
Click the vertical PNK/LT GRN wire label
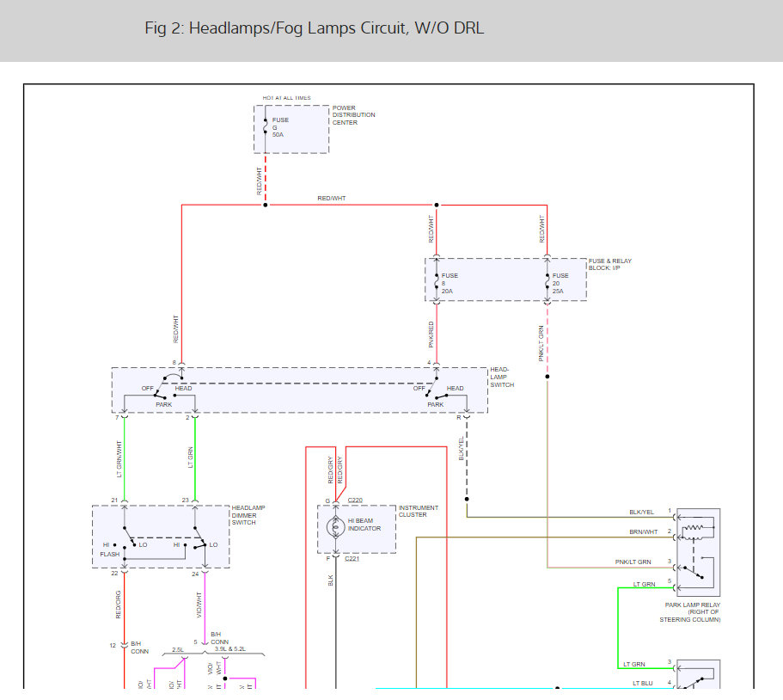point(541,343)
